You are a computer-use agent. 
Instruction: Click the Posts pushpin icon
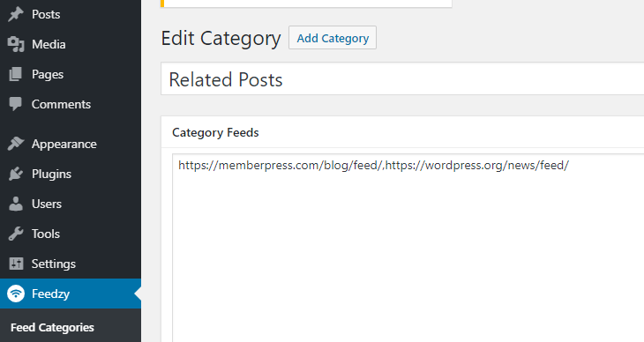[16, 14]
